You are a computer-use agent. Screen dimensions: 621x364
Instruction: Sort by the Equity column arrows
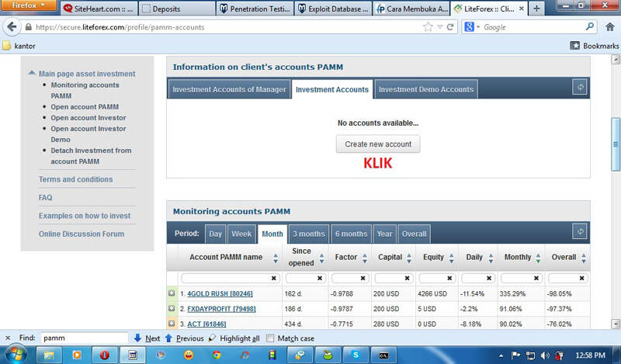tap(451, 258)
